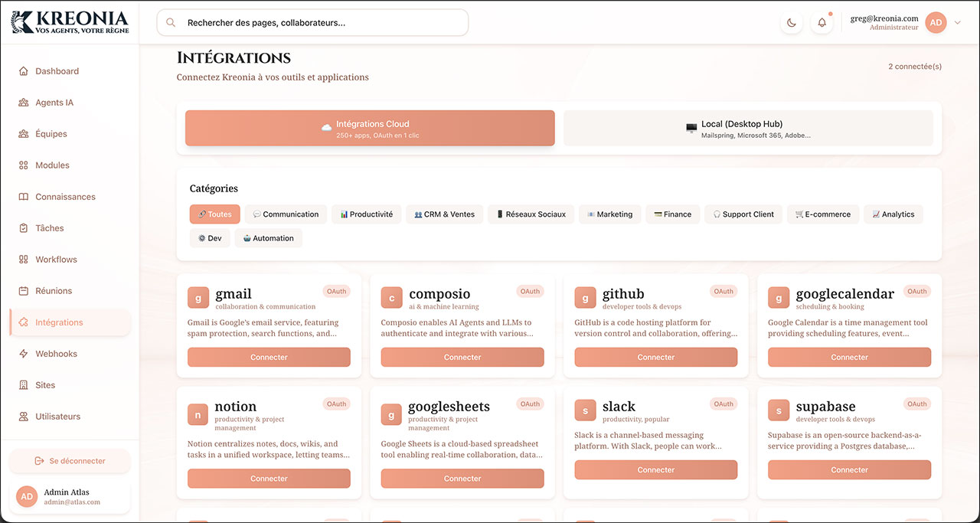This screenshot has width=980, height=523.
Task: Select the Toutes category filter
Action: [214, 214]
